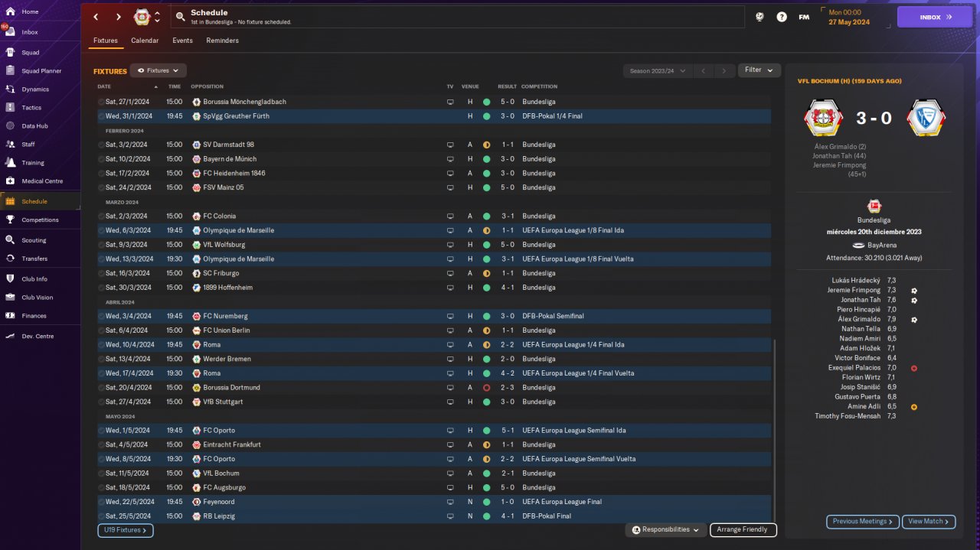Screen dimensions: 980x550
Task: Open the Responsibilities dropdown
Action: tap(665, 529)
